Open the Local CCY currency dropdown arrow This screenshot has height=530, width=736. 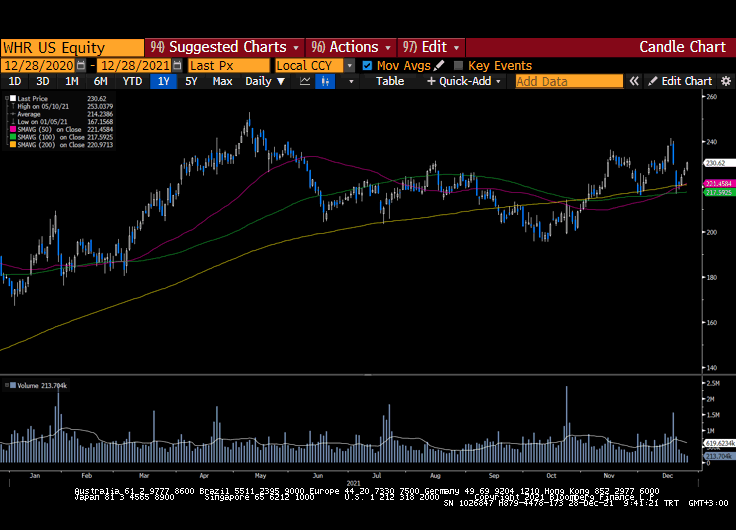coord(349,66)
